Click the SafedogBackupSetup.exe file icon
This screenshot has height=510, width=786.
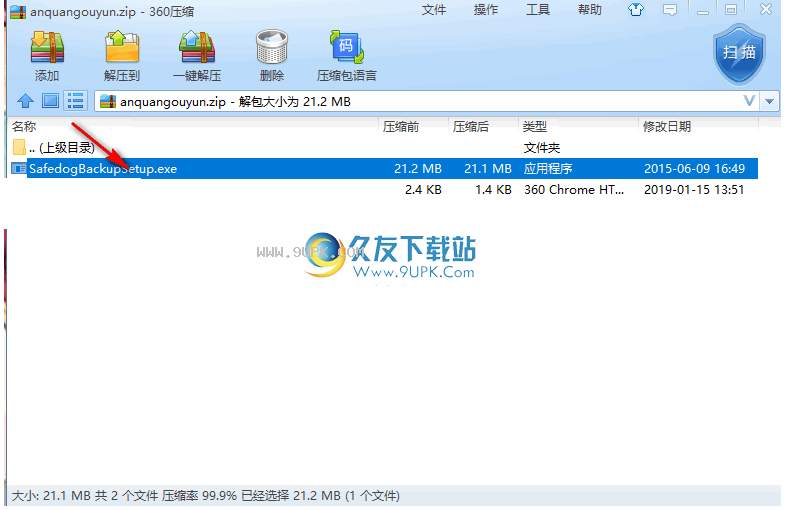(19, 168)
